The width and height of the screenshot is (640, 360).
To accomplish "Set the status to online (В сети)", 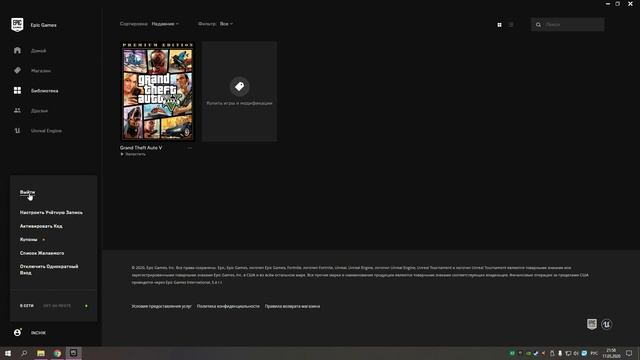I will click(x=27, y=306).
